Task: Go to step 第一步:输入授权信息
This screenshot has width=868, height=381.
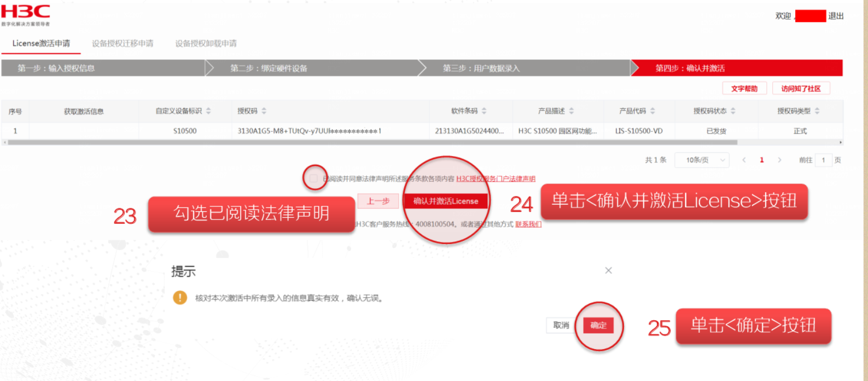Action: 103,68
